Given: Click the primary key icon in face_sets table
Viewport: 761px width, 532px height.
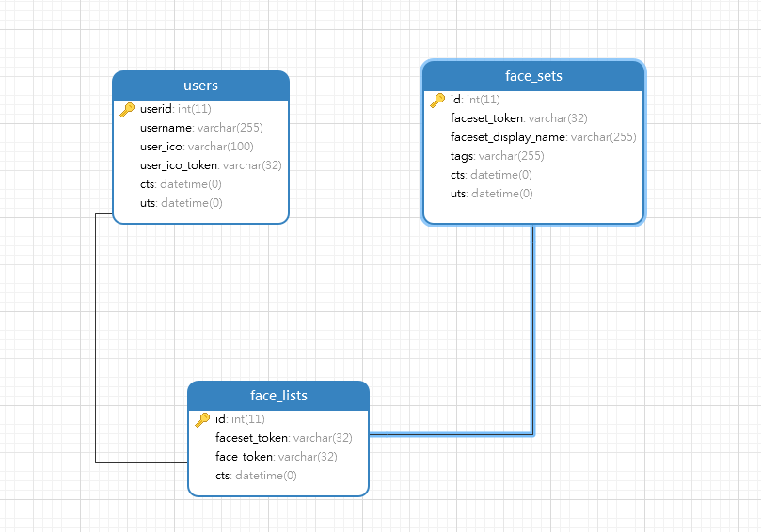Looking at the screenshot, I should coord(437,100).
